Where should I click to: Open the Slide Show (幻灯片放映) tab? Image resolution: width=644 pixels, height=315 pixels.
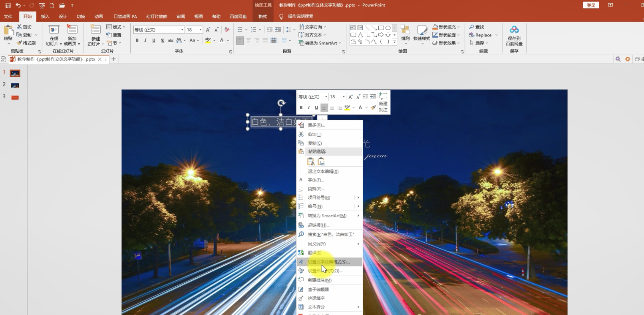tap(157, 16)
